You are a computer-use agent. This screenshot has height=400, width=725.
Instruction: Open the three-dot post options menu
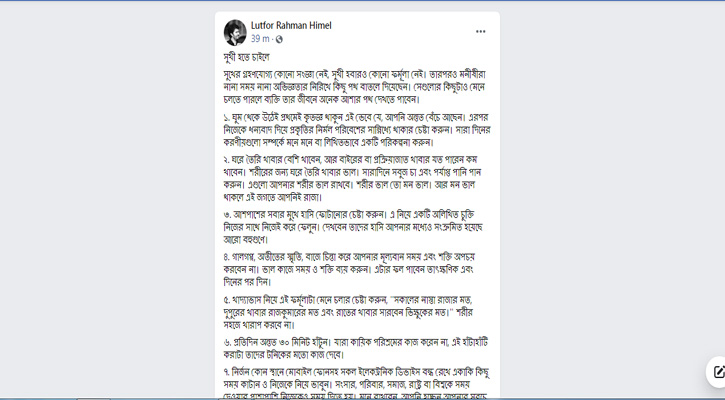click(x=480, y=31)
